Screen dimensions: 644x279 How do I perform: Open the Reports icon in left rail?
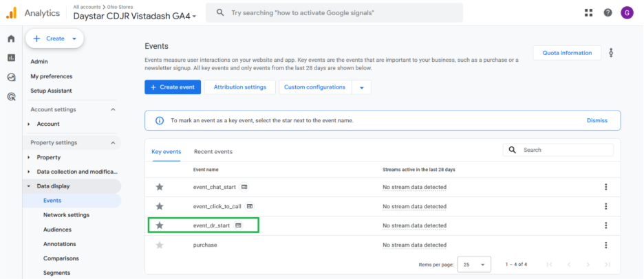point(11,58)
